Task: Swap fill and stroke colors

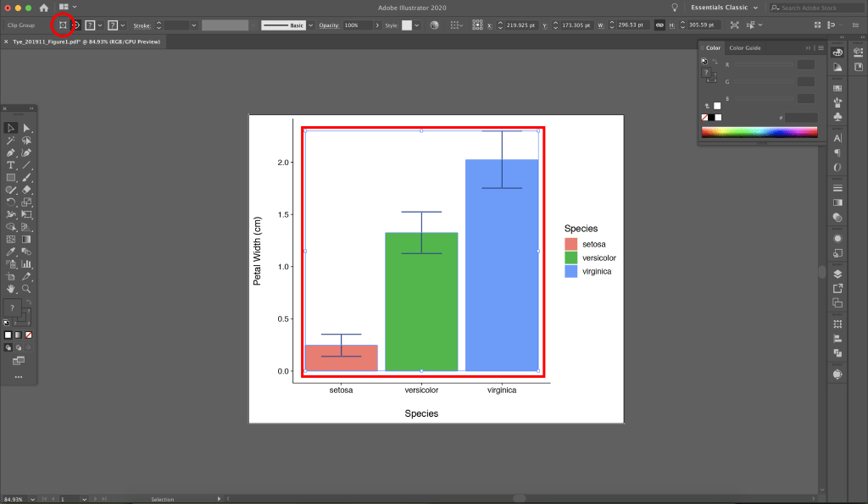Action: pos(27,302)
